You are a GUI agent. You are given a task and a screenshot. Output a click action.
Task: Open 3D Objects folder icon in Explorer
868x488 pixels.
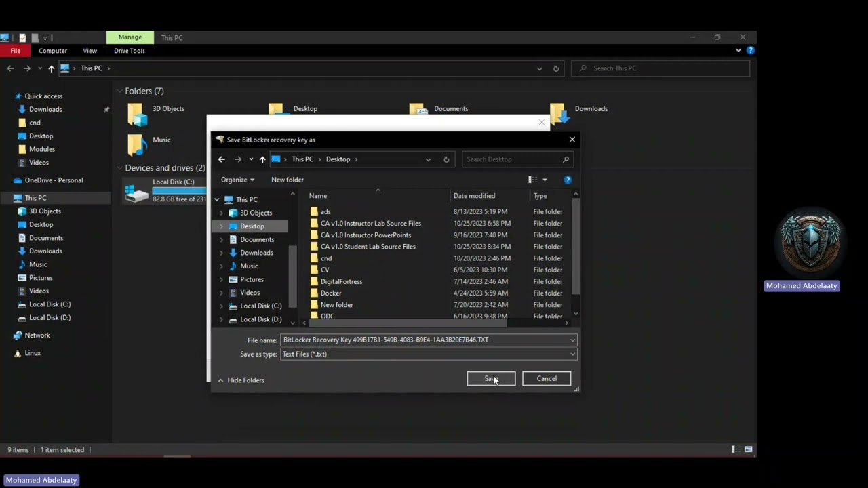(x=138, y=115)
